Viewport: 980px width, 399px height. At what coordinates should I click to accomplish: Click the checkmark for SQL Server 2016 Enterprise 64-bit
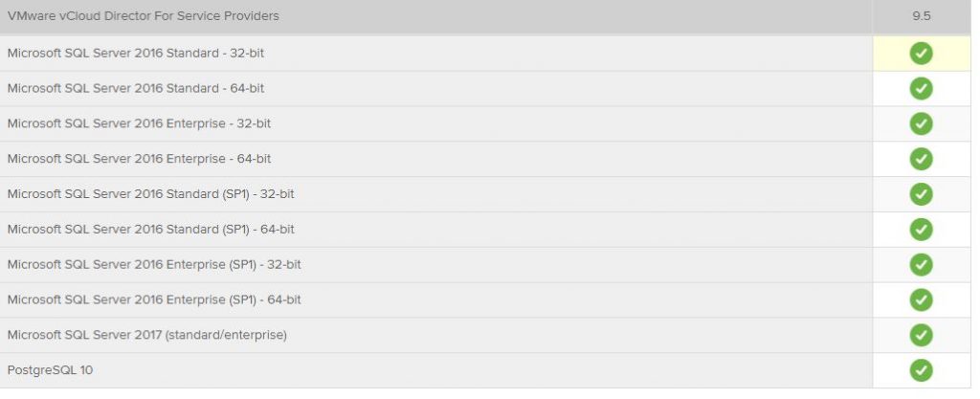(922, 159)
